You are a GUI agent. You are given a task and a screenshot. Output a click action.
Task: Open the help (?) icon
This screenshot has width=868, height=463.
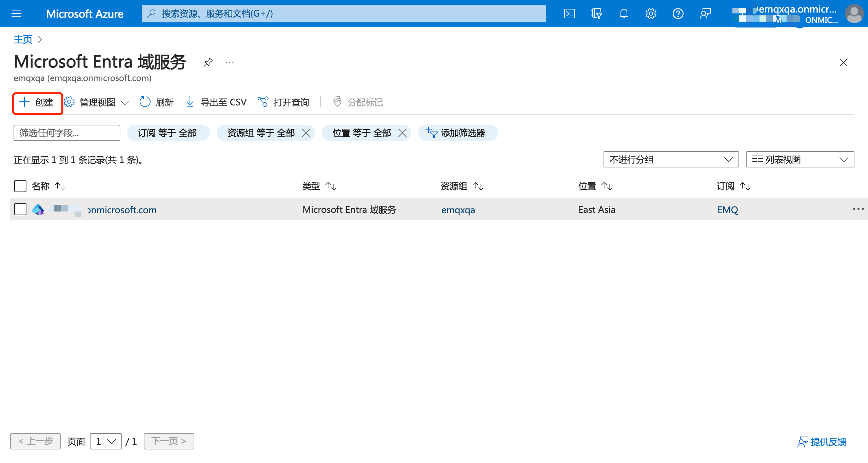(x=678, y=14)
